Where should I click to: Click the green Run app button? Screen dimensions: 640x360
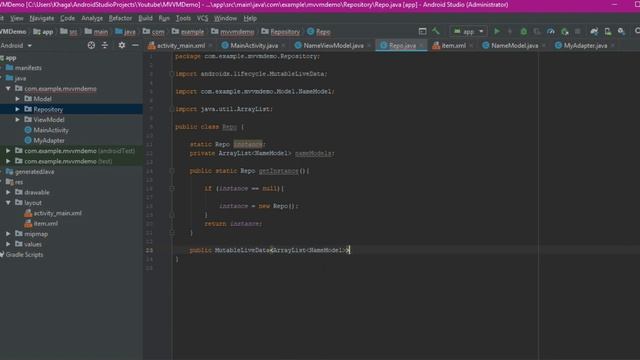(x=497, y=31)
